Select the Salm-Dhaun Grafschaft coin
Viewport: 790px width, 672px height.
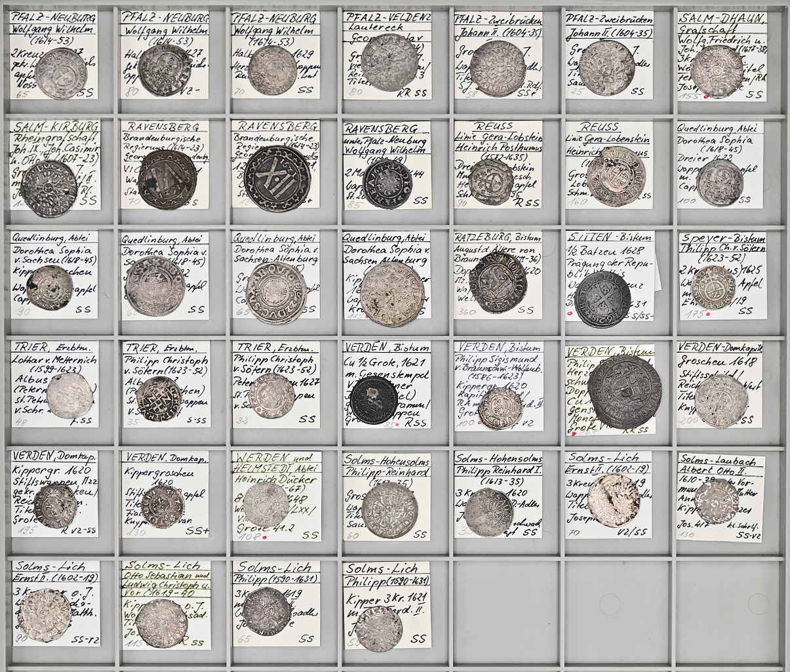(718, 70)
